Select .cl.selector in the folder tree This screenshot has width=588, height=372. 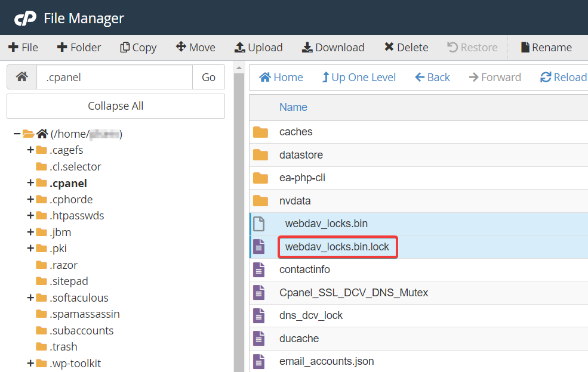pos(75,166)
